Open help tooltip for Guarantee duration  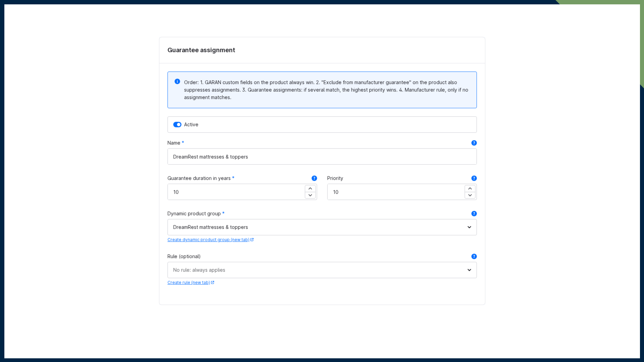pyautogui.click(x=314, y=178)
